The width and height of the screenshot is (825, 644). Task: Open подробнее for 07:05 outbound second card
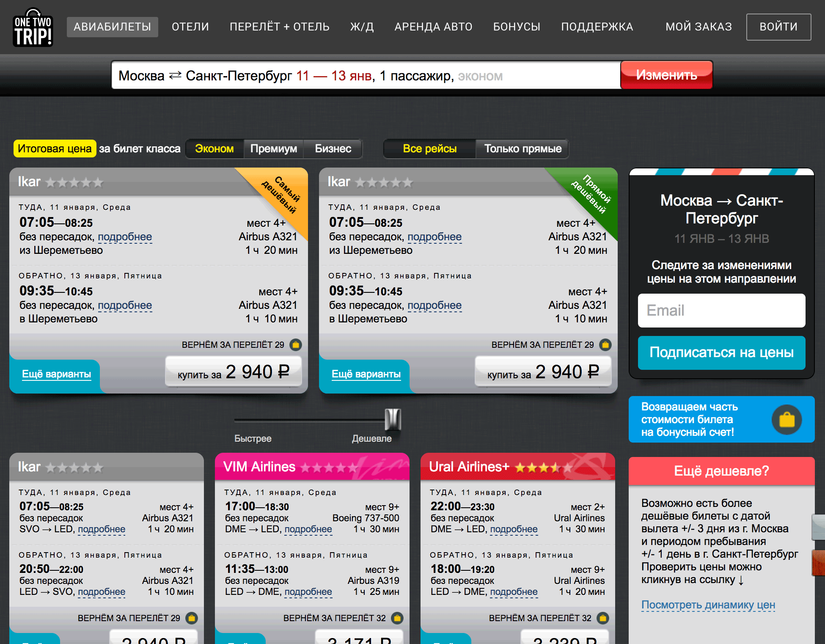[434, 237]
